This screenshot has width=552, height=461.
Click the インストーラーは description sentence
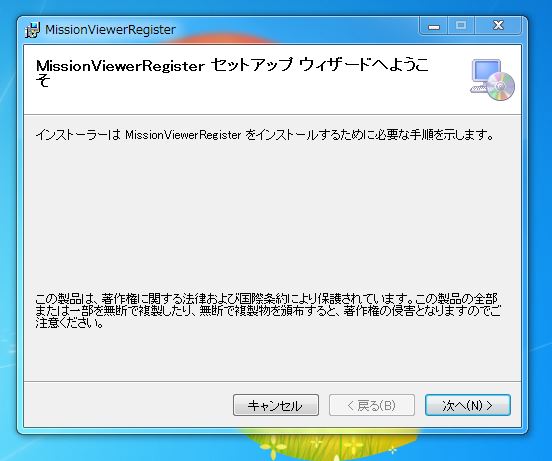[265, 135]
